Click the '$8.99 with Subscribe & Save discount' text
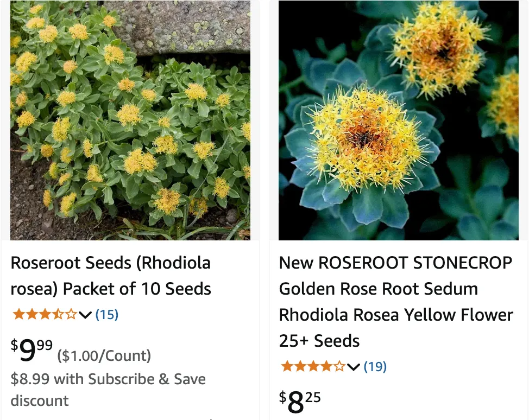Image resolution: width=529 pixels, height=420 pixels. click(x=108, y=390)
